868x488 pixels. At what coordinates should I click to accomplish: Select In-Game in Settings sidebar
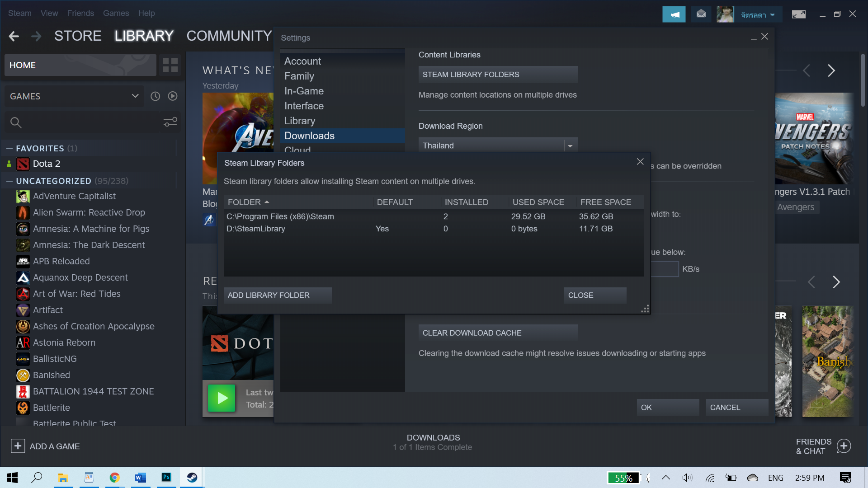[342, 91]
